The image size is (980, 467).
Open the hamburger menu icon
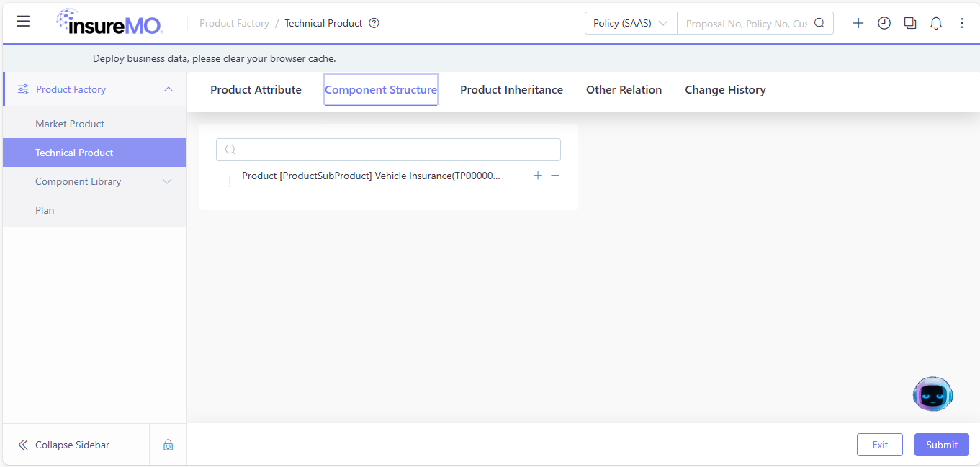point(23,22)
